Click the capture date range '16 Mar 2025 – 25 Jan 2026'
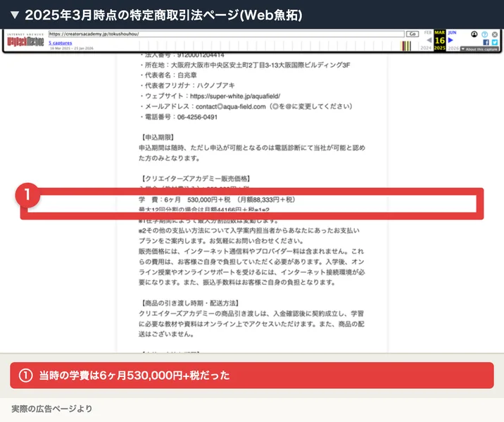The width and height of the screenshot is (504, 422). pos(71,48)
